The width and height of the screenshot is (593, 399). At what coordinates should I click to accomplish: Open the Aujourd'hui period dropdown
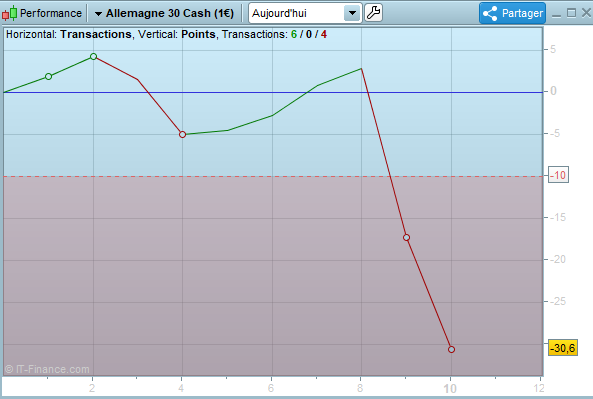(305, 13)
